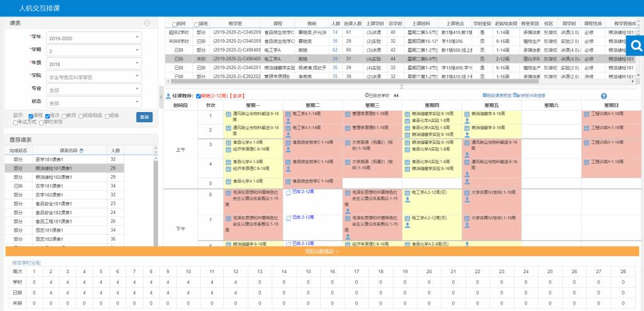
Task: Click the 完成状态 column header in 推荐课表
Action: click(18, 150)
